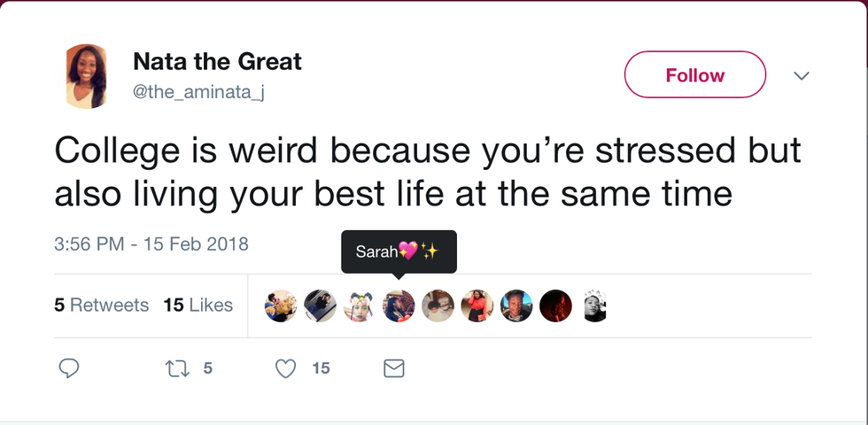Send tweet via the envelope message icon
The image size is (868, 425).
coord(394,368)
